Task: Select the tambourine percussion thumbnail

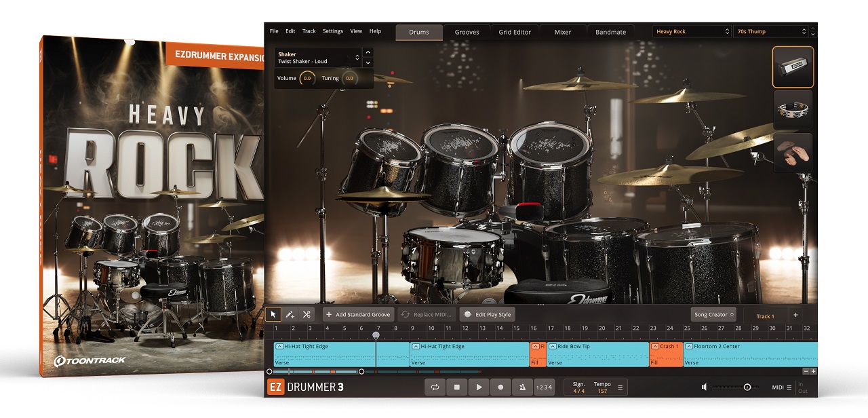Action: click(793, 110)
